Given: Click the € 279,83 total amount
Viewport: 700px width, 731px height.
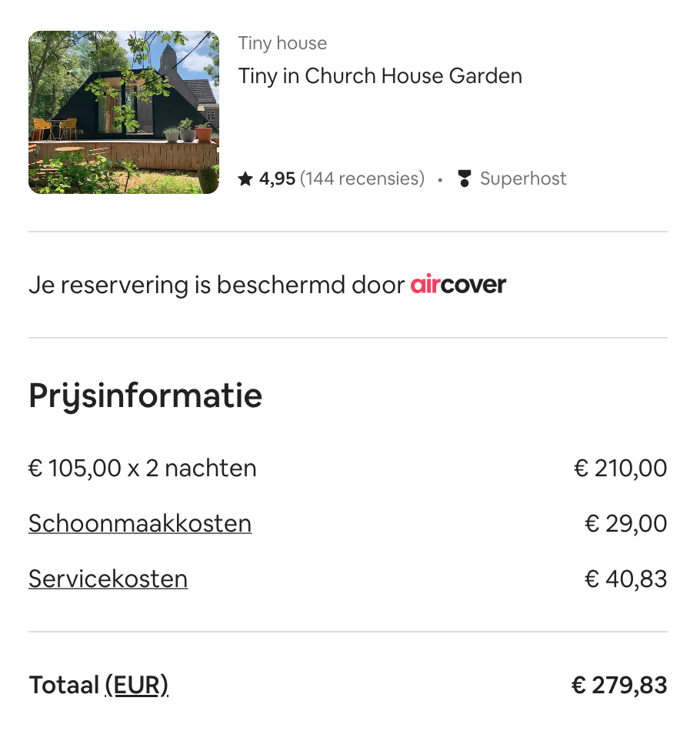Looking at the screenshot, I should (x=619, y=686).
